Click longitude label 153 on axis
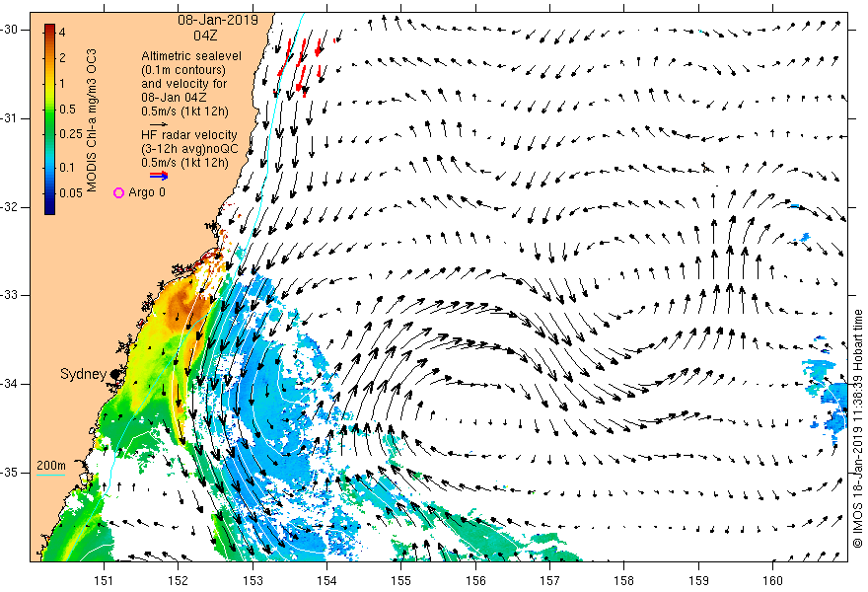868x592 pixels. (x=253, y=580)
